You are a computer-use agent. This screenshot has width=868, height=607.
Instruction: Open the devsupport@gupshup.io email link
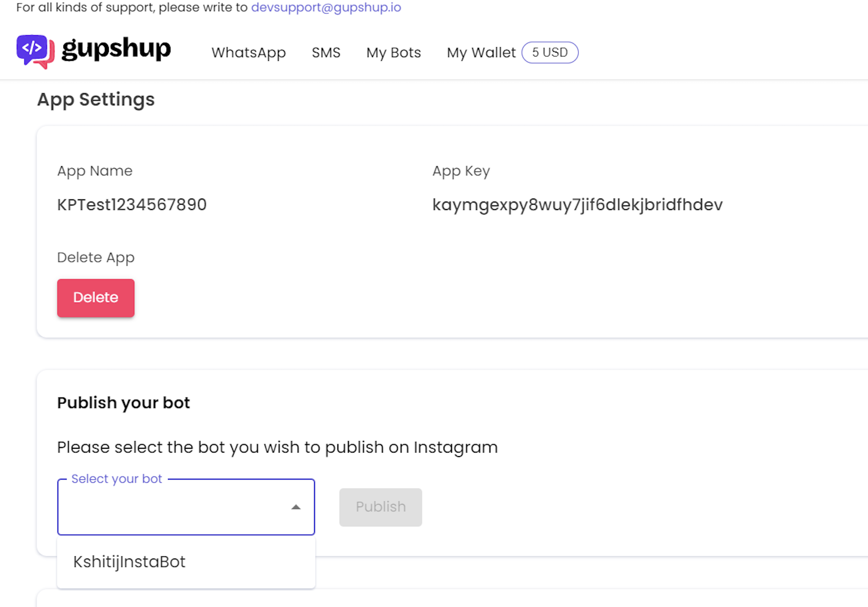tap(326, 7)
